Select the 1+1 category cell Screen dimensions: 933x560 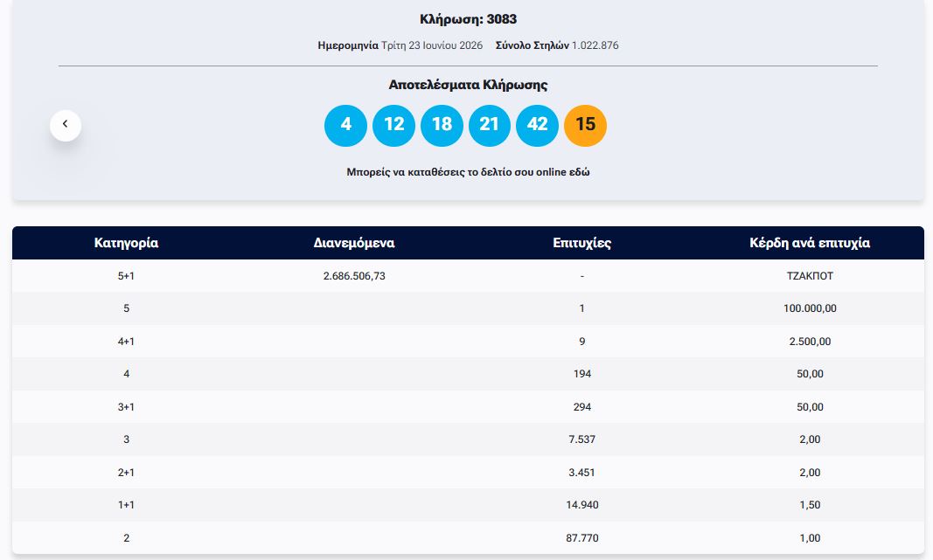click(126, 505)
